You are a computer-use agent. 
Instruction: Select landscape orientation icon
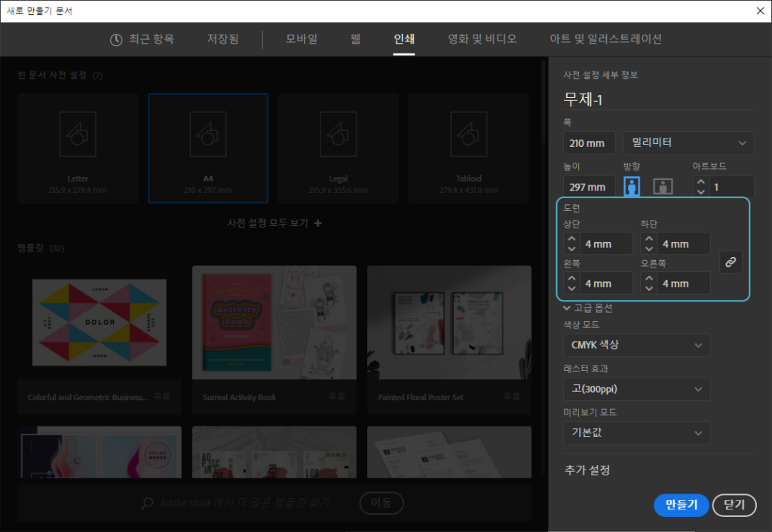[663, 187]
